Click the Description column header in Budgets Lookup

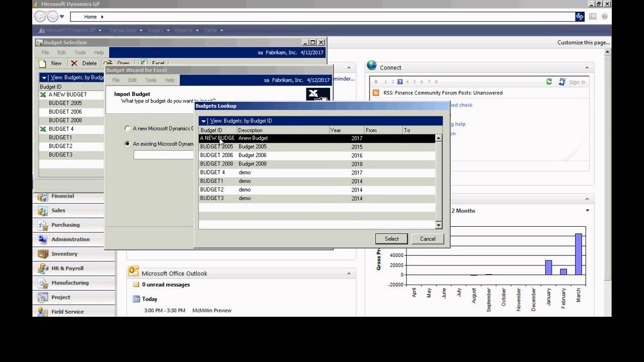pos(283,130)
